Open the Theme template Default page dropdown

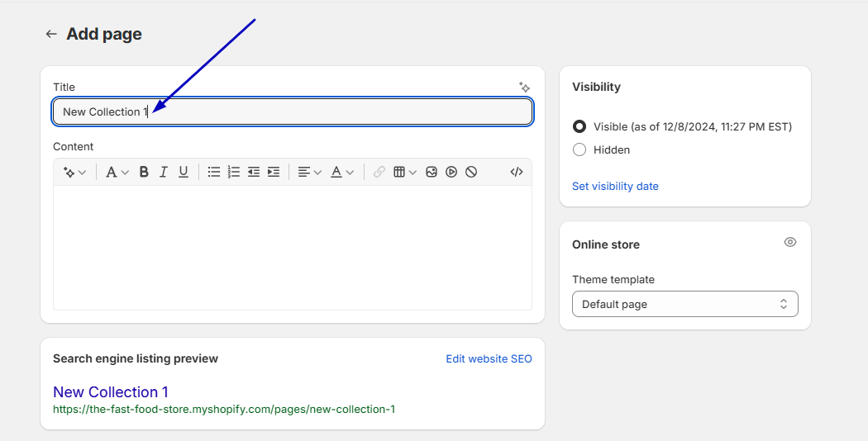pos(684,305)
